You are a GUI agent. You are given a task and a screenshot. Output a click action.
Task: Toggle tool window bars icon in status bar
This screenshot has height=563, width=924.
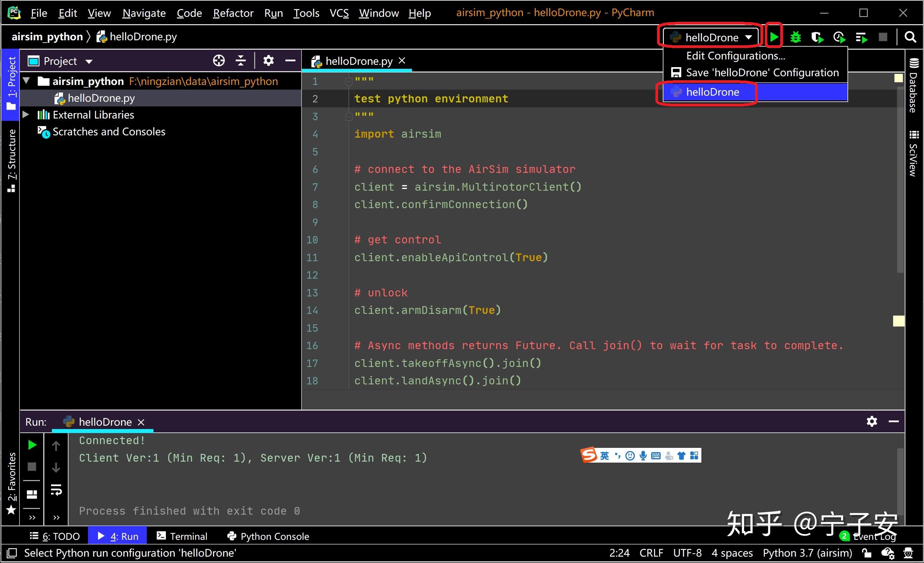12,553
